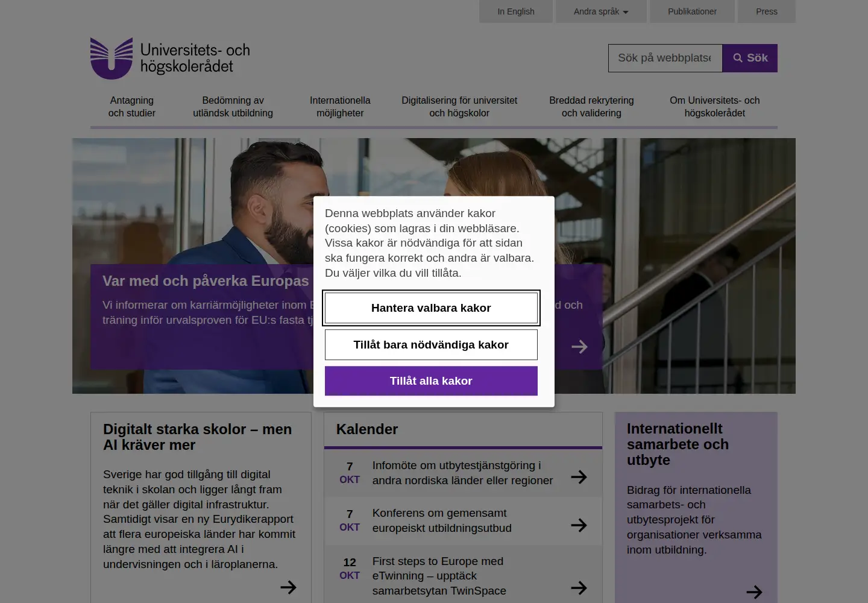Open the Publikationer link

point(692,11)
